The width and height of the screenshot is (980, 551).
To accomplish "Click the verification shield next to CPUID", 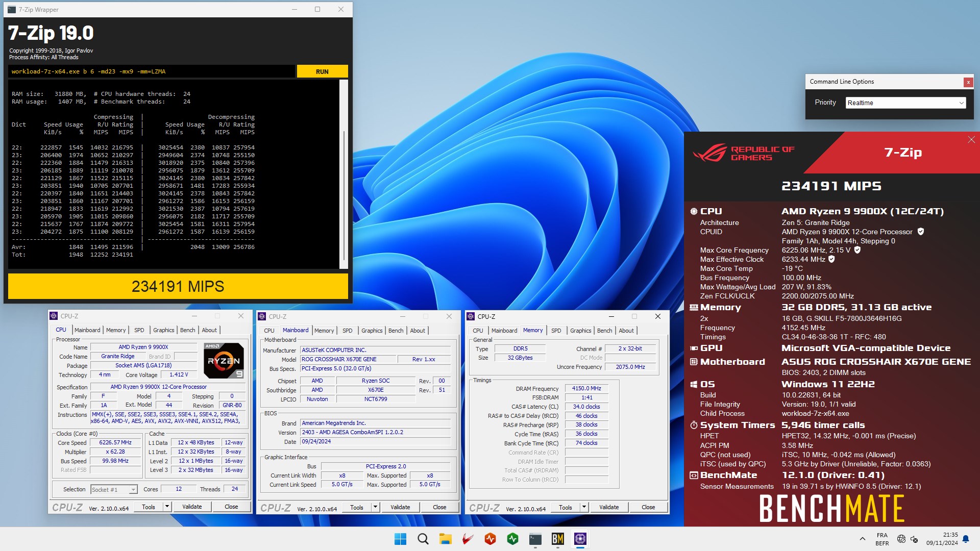I will click(921, 232).
